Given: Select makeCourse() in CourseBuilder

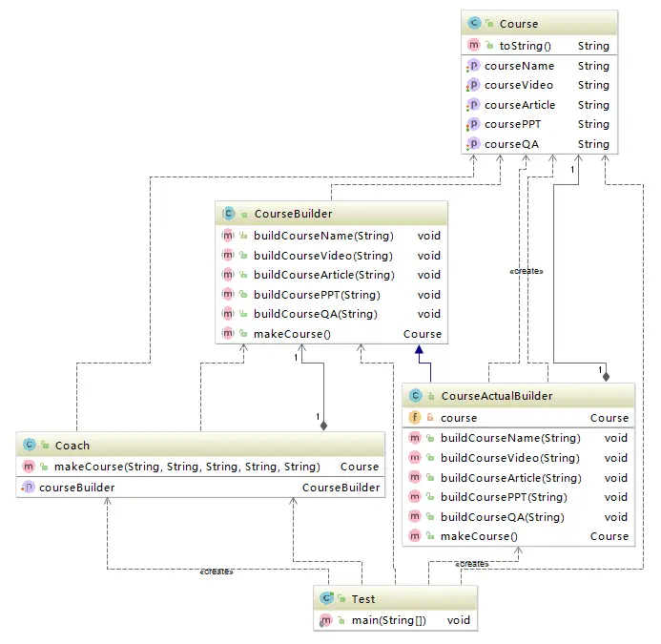Looking at the screenshot, I should [292, 334].
